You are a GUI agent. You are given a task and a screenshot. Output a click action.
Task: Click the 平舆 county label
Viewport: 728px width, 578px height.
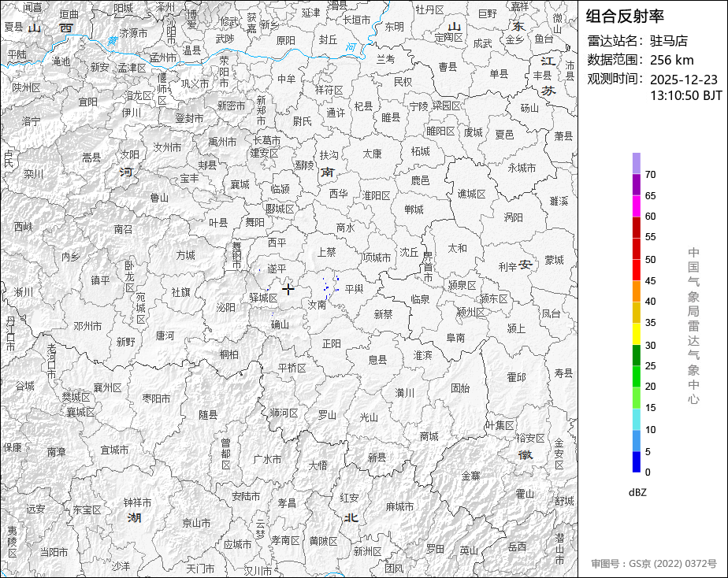click(x=354, y=289)
